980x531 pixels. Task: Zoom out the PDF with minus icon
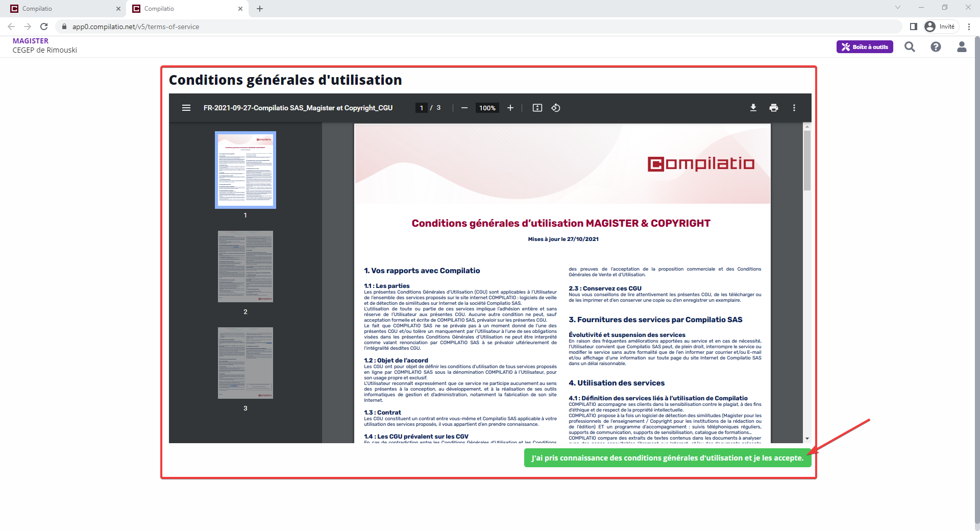pyautogui.click(x=464, y=108)
